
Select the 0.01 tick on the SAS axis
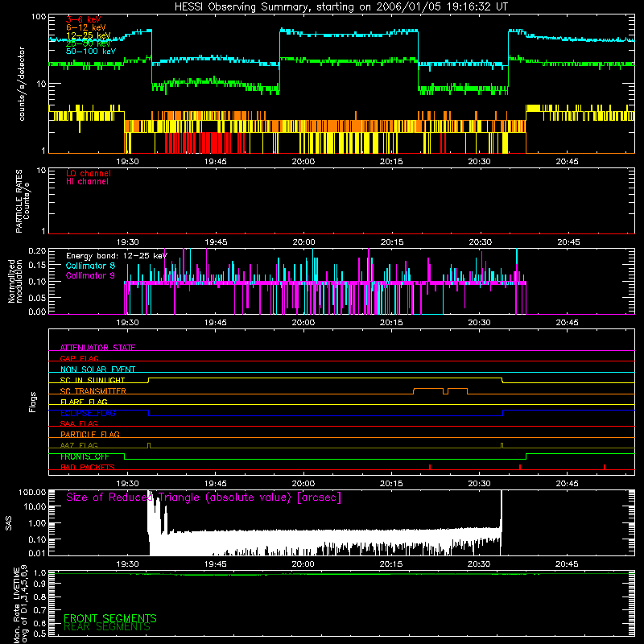tap(36, 553)
